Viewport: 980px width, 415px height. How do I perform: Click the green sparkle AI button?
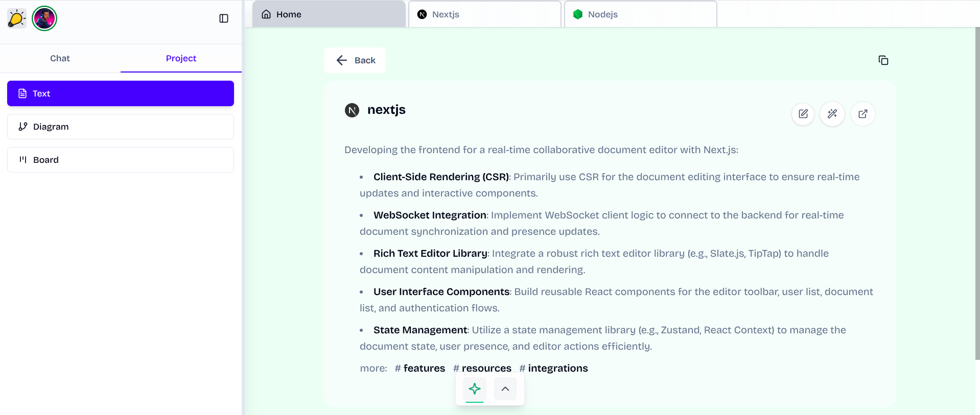coord(475,389)
